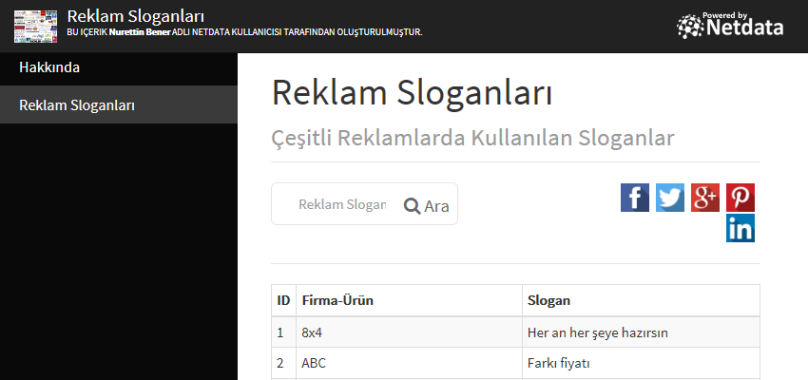Image resolution: width=808 pixels, height=380 pixels.
Task: Click ID cell 2 in table
Action: click(283, 363)
